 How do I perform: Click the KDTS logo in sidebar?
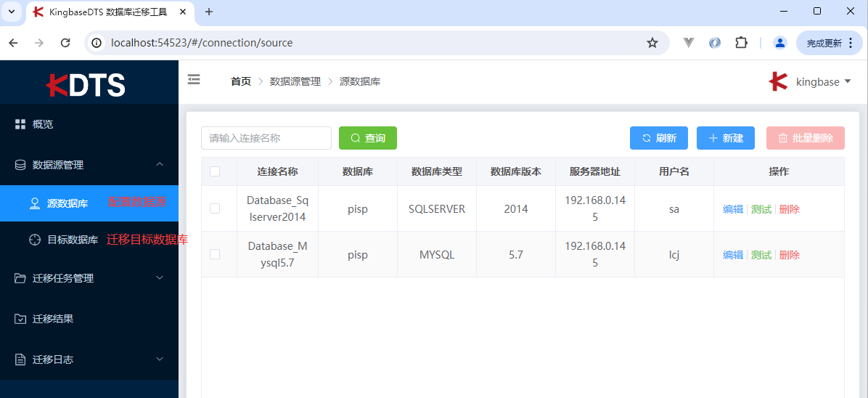pos(86,85)
